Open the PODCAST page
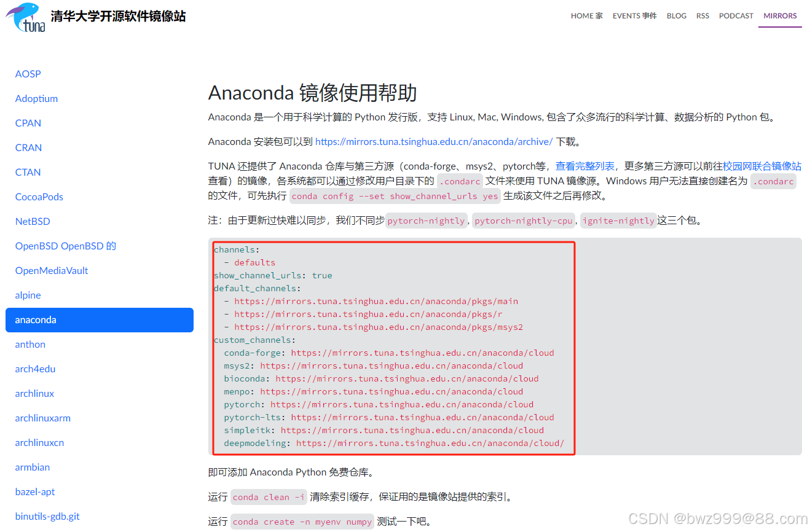 coord(736,15)
